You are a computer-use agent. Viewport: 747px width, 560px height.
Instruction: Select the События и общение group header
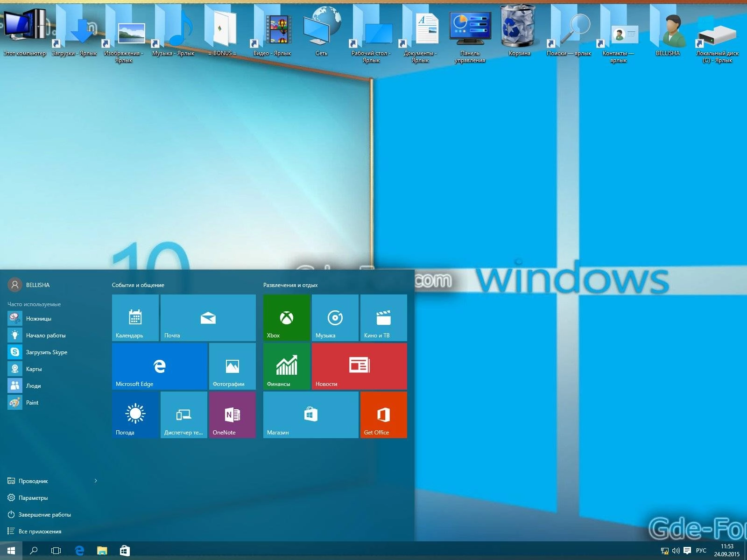pyautogui.click(x=138, y=285)
